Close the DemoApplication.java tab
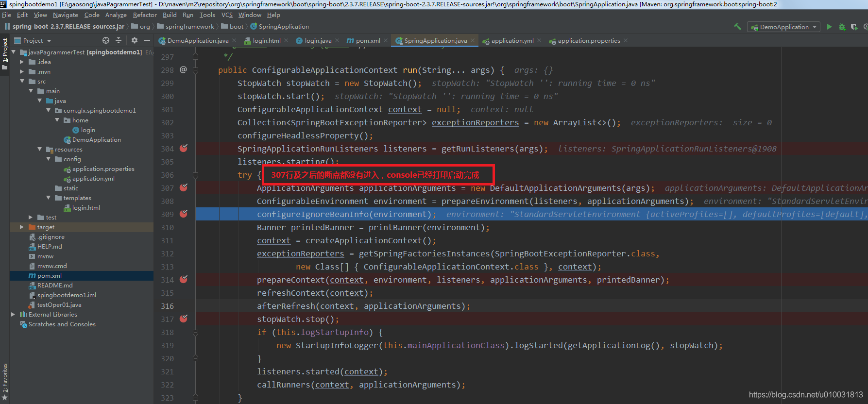868x404 pixels. [x=234, y=40]
